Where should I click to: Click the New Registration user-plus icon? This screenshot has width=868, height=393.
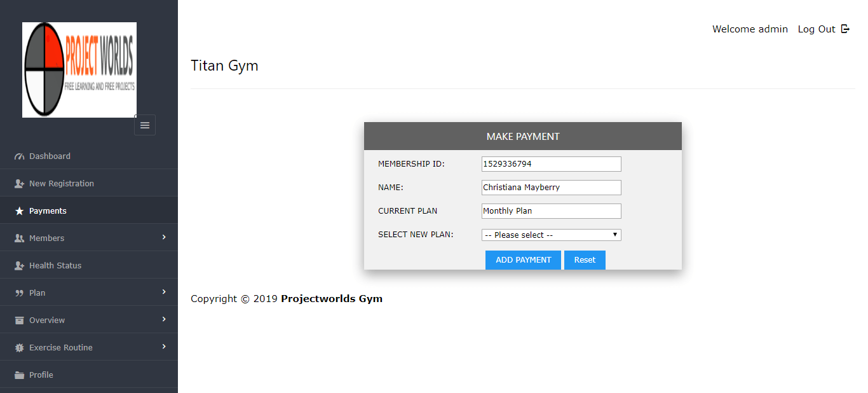point(19,184)
